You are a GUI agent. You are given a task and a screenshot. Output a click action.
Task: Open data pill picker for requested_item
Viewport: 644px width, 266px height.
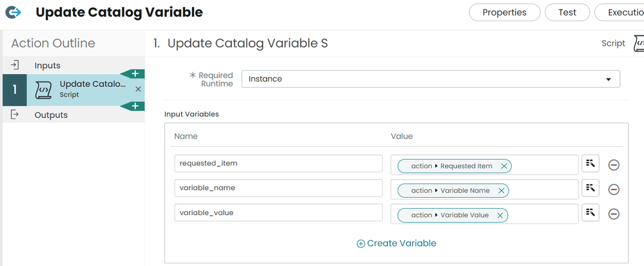point(590,164)
